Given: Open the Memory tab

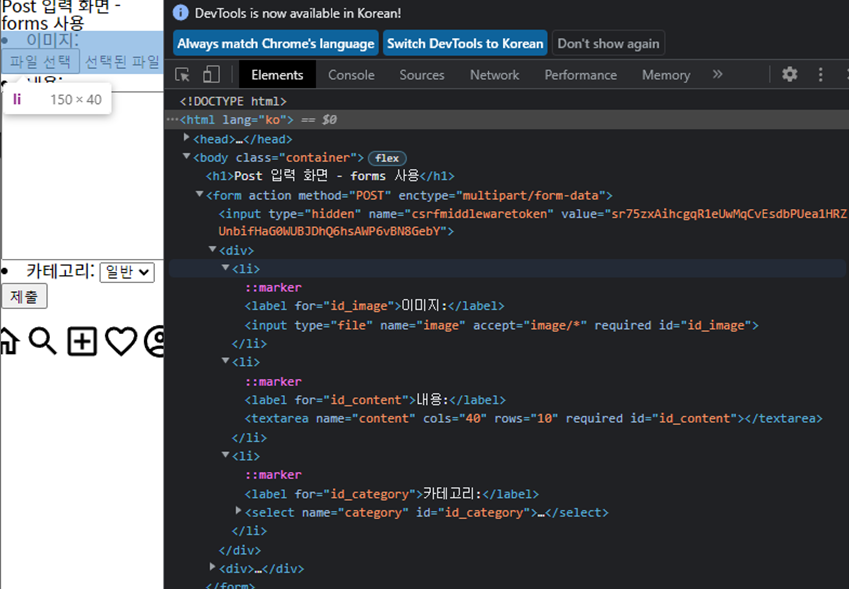Looking at the screenshot, I should [666, 75].
